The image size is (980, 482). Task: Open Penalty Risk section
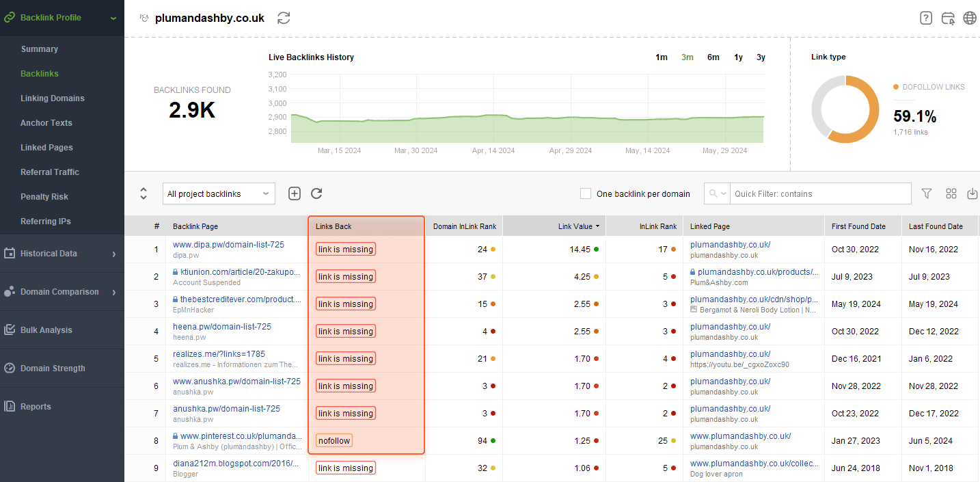point(44,197)
